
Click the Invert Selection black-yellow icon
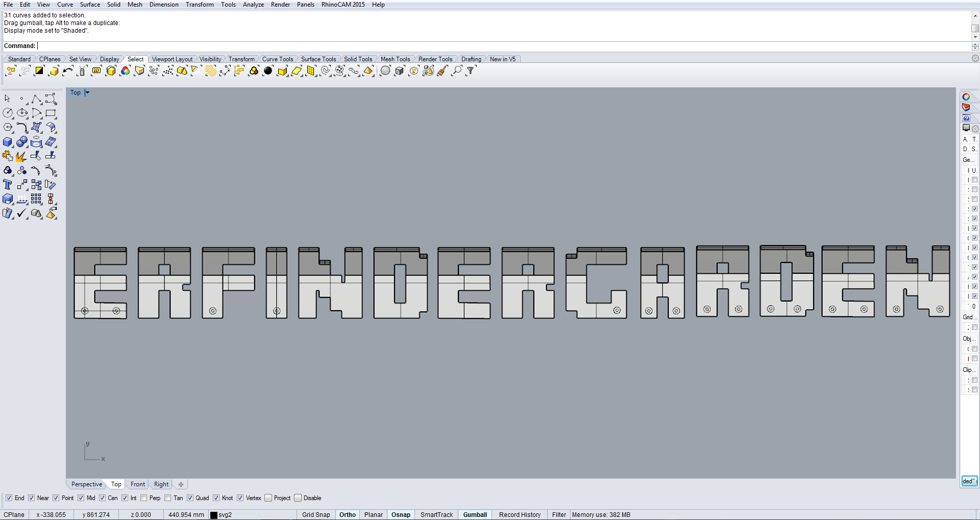39,71
